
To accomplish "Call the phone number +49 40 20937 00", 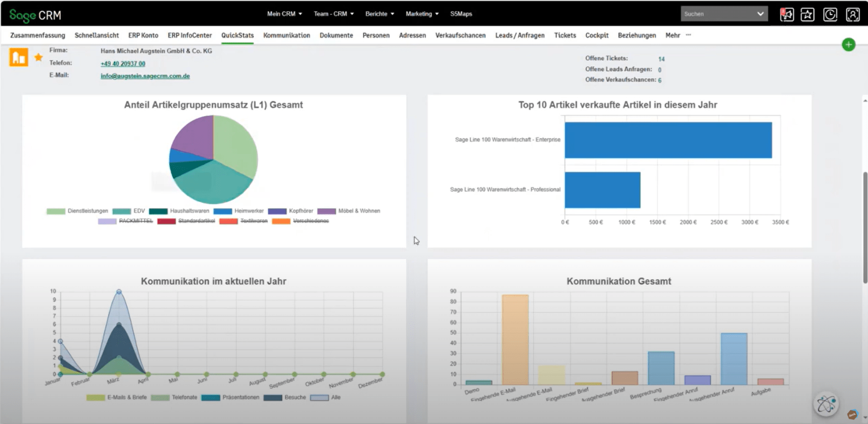I will [123, 63].
